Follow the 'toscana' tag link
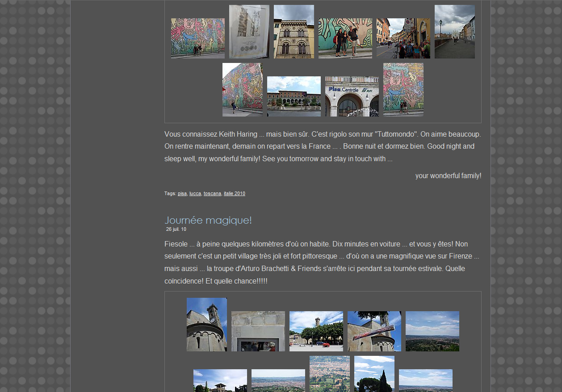 [x=212, y=194]
